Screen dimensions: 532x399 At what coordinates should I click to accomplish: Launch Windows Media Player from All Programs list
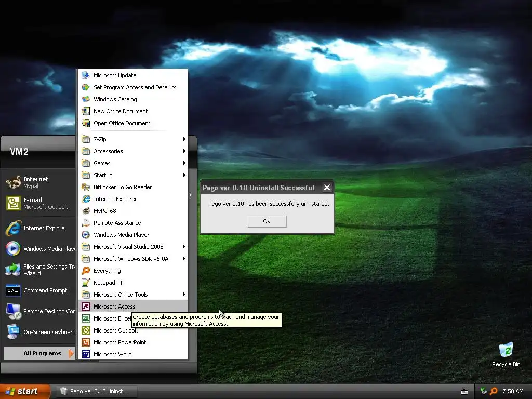pyautogui.click(x=133, y=235)
